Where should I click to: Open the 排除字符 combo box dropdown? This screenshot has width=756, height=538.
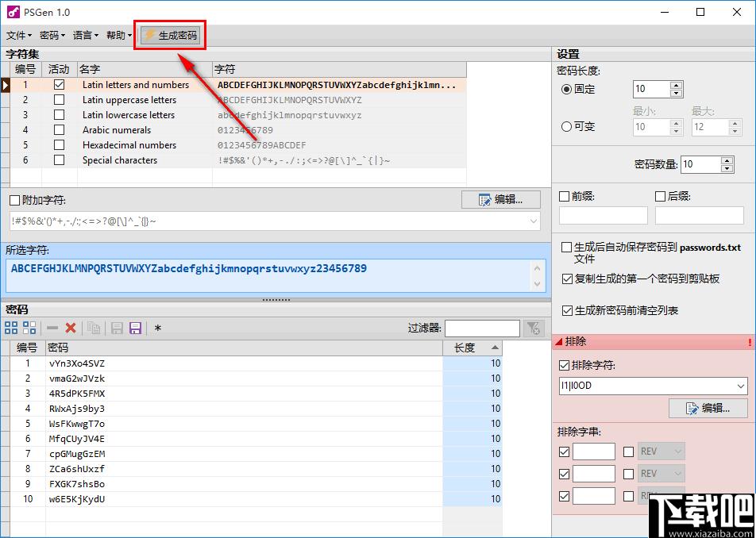coord(741,386)
